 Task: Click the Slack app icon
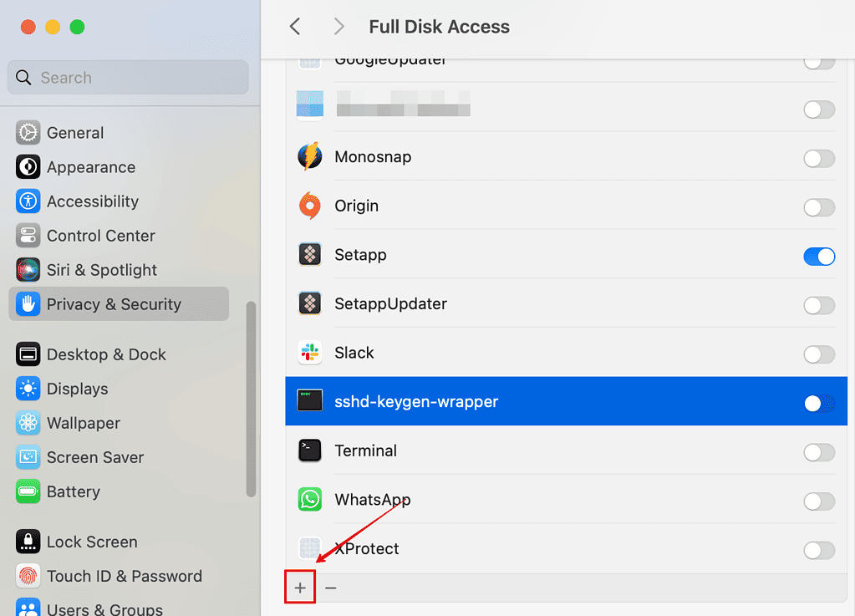pyautogui.click(x=309, y=353)
